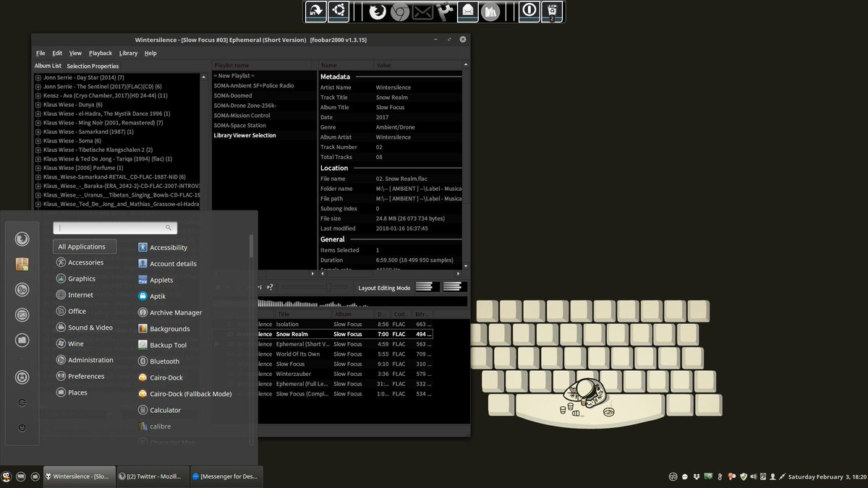Screen dimensions: 868x488
Task: Switch to Twitter Mozilla taskbar window
Action: pyautogui.click(x=152, y=476)
